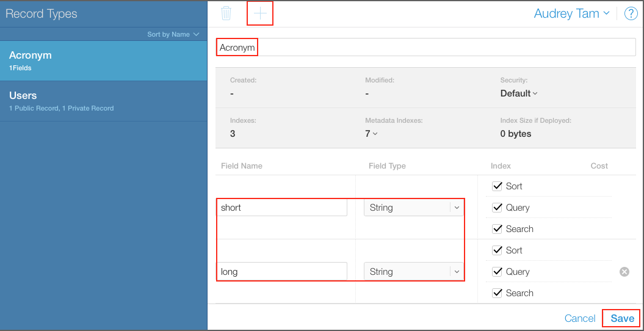Image resolution: width=644 pixels, height=331 pixels.
Task: Click the Field Type column header
Action: pos(387,166)
